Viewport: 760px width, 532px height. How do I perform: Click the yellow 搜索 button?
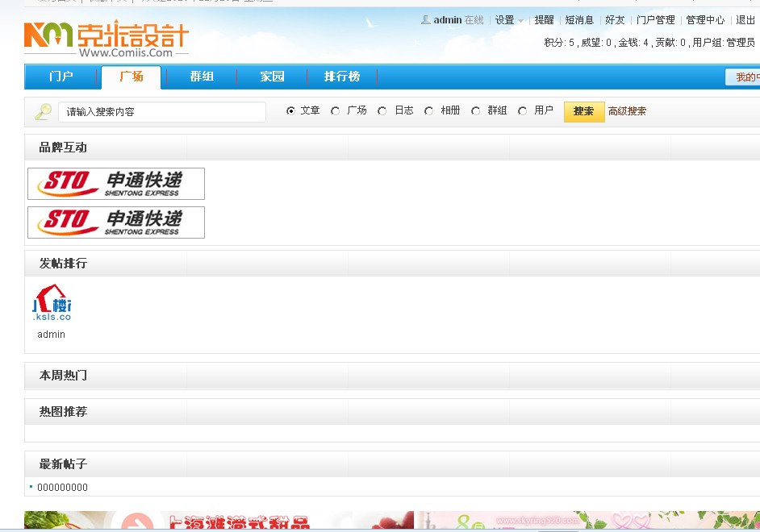pyautogui.click(x=584, y=111)
